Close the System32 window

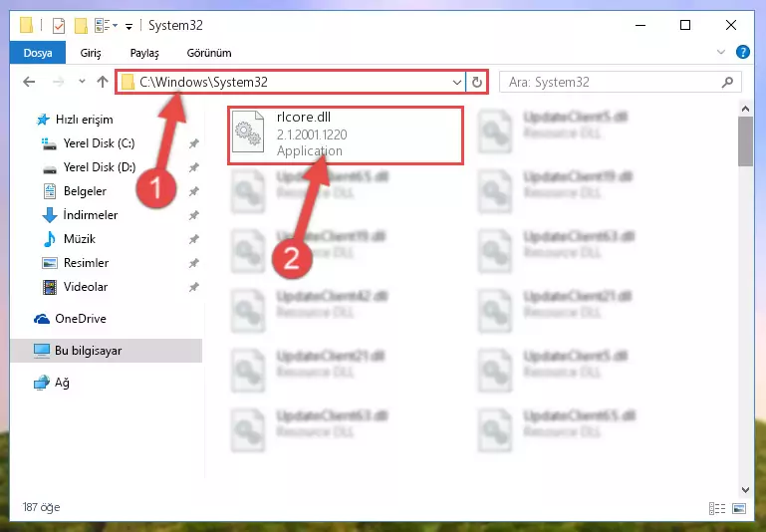pyautogui.click(x=731, y=25)
